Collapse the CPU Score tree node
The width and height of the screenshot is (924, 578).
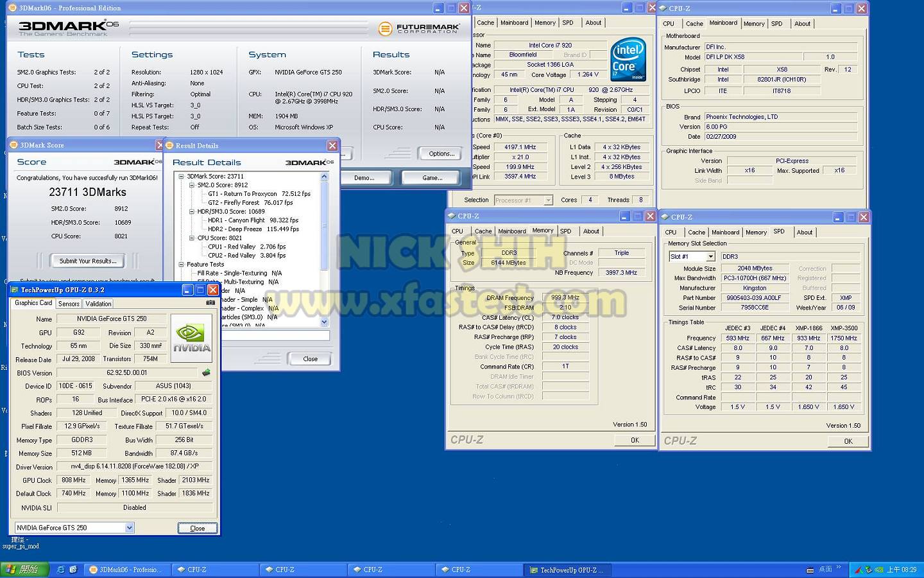192,238
